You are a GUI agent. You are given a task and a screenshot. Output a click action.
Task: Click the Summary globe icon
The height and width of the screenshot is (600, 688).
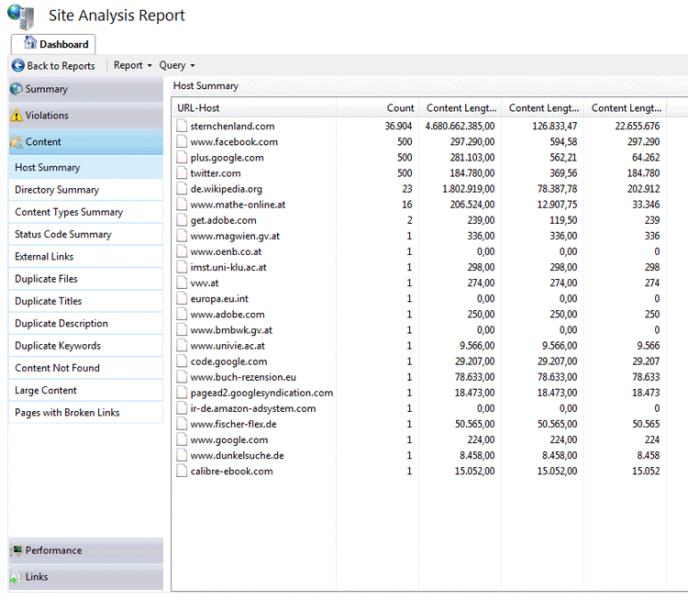pos(16,89)
